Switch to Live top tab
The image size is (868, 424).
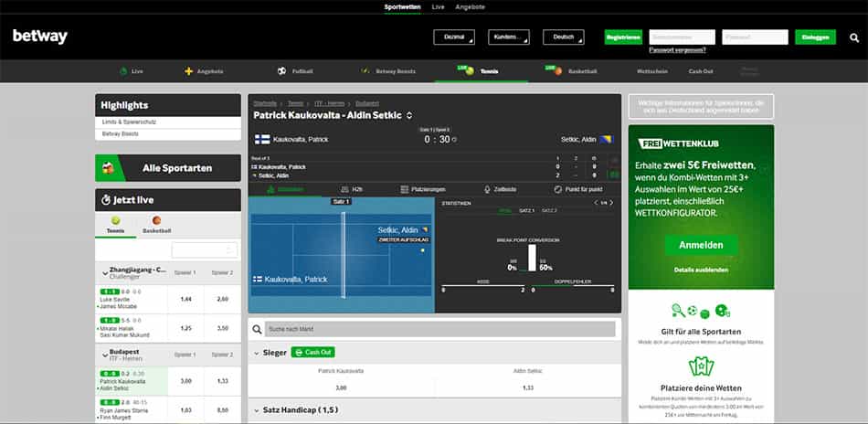[x=438, y=7]
